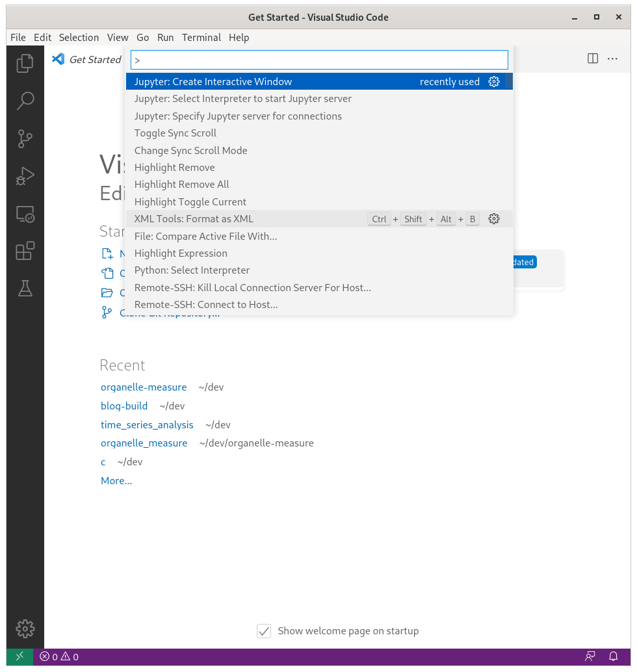Run Python: Select Interpreter command
Screen dimensions: 637x672
192,270
